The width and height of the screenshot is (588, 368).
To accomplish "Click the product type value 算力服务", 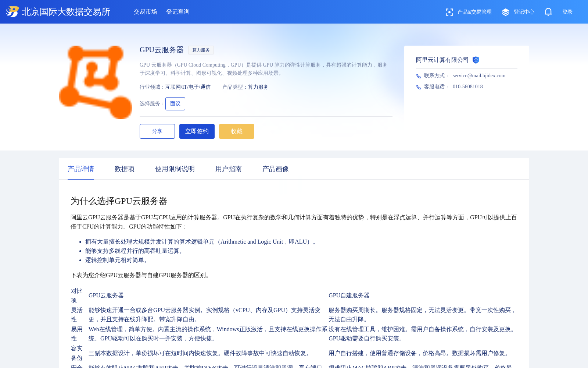I will tap(258, 87).
